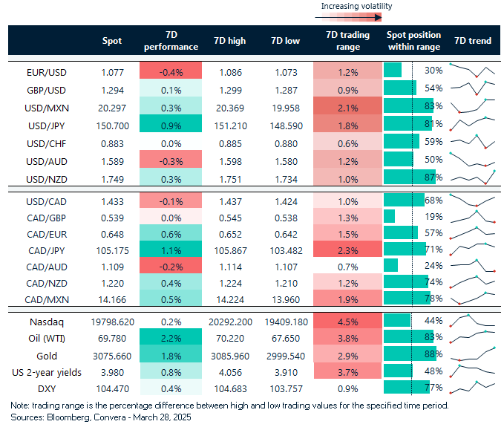
Task: Click the Spot position within range header
Action: point(413,41)
